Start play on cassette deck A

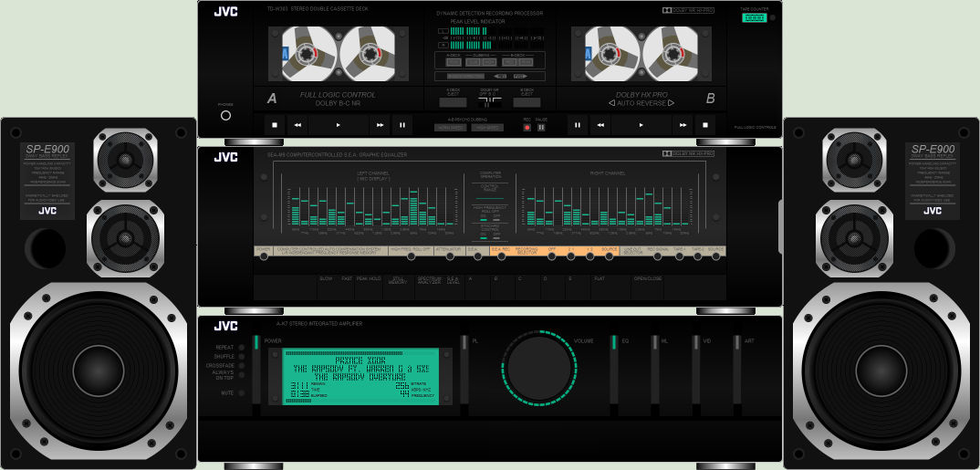click(339, 125)
